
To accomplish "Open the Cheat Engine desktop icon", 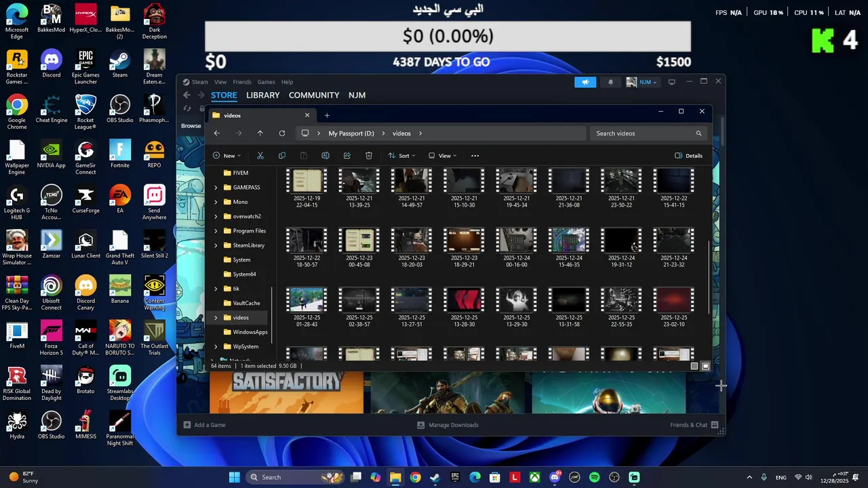I will point(51,108).
